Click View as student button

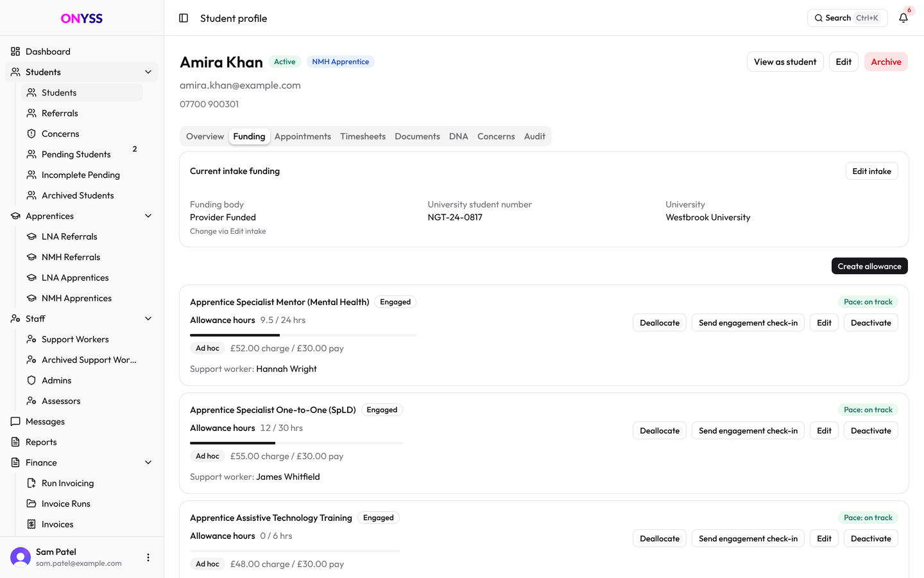tap(785, 62)
